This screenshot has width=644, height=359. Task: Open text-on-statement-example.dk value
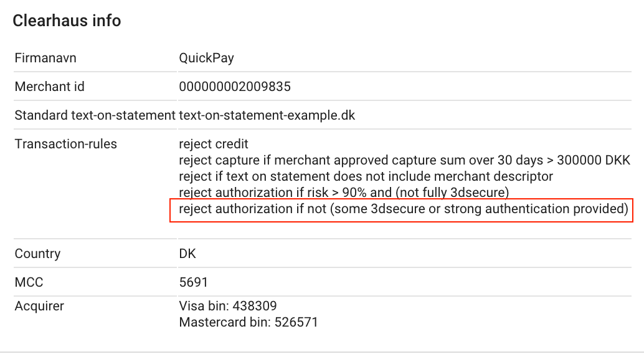click(267, 115)
